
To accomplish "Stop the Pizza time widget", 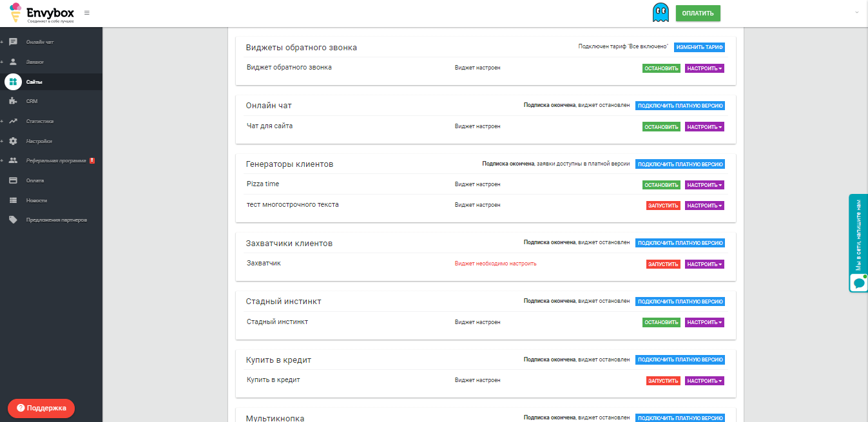I will (x=661, y=185).
